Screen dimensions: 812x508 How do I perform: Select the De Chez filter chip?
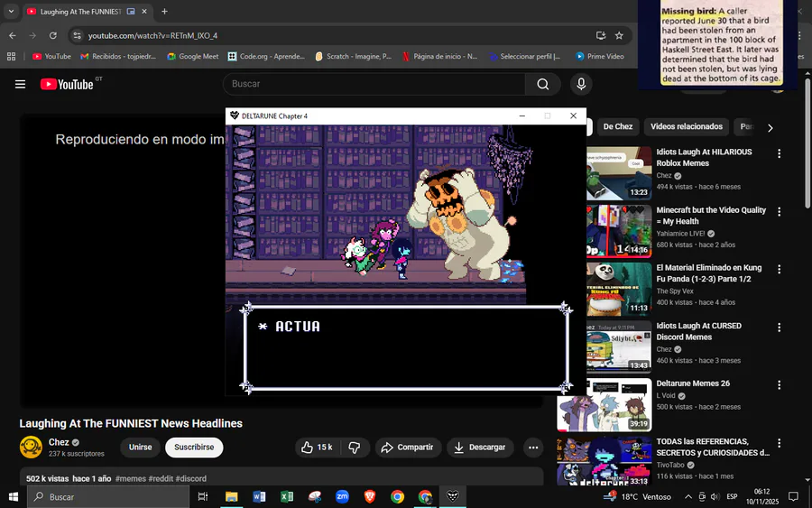pyautogui.click(x=617, y=127)
